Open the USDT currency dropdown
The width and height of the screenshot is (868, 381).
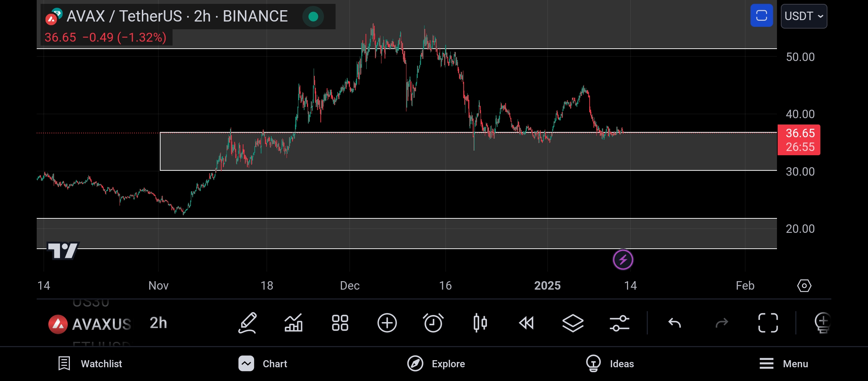[x=804, y=16]
